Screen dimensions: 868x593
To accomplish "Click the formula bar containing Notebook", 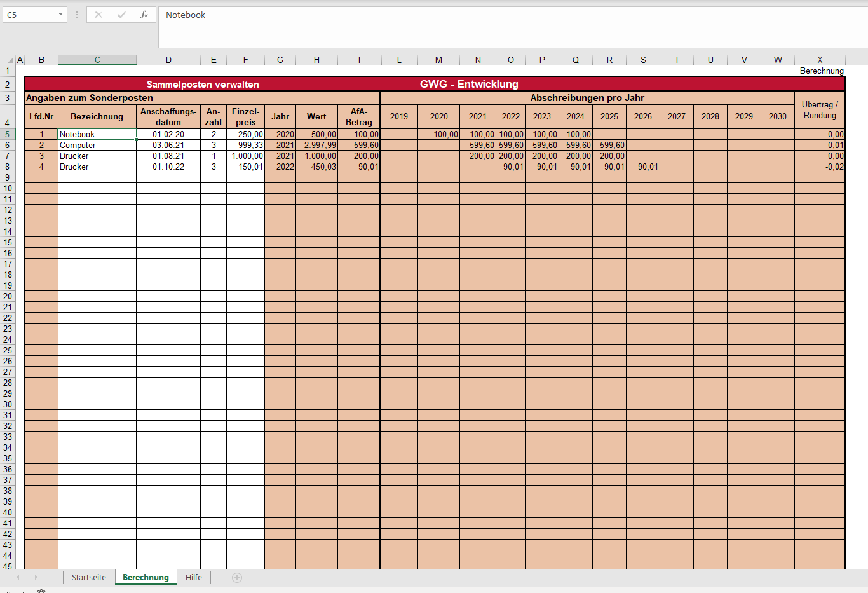I will coord(512,27).
